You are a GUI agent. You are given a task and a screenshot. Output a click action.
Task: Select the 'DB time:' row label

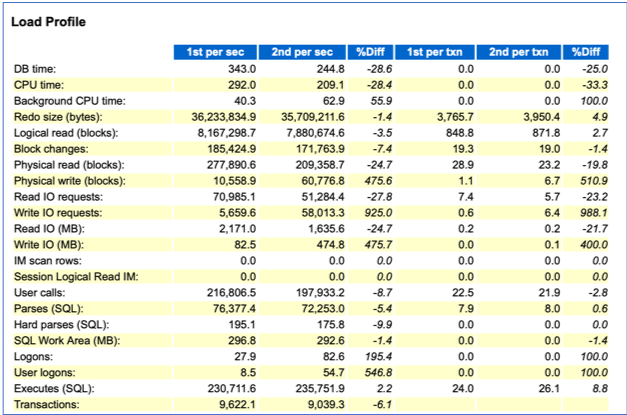click(x=36, y=68)
